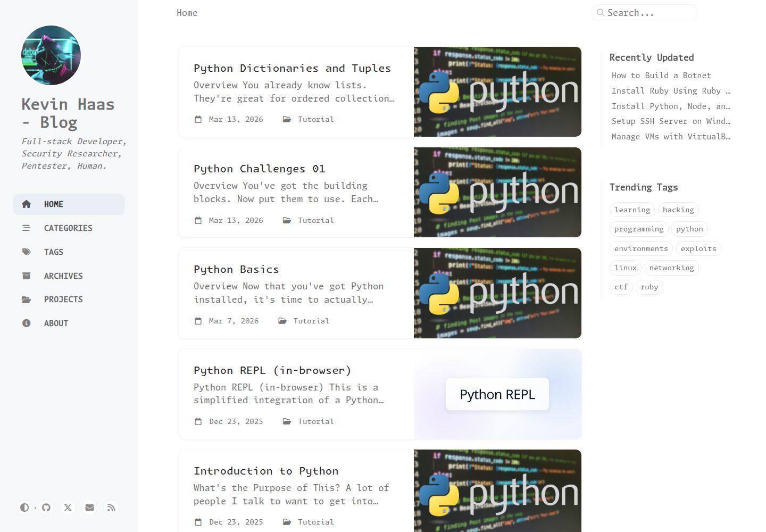Open the Python REPL (in-browser) post title

pyautogui.click(x=272, y=370)
